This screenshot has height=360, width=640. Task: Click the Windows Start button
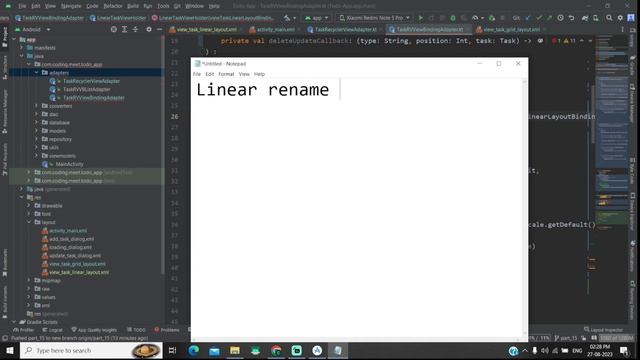click(9, 350)
